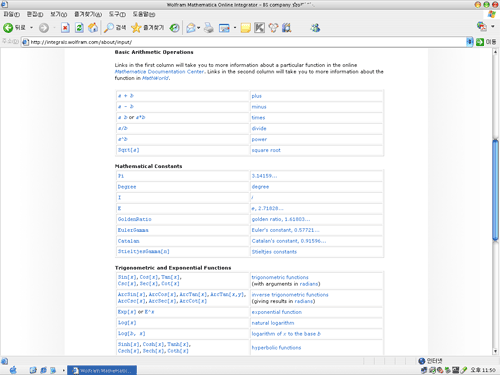Click the taskbar clock showing 11:50

click(483, 370)
